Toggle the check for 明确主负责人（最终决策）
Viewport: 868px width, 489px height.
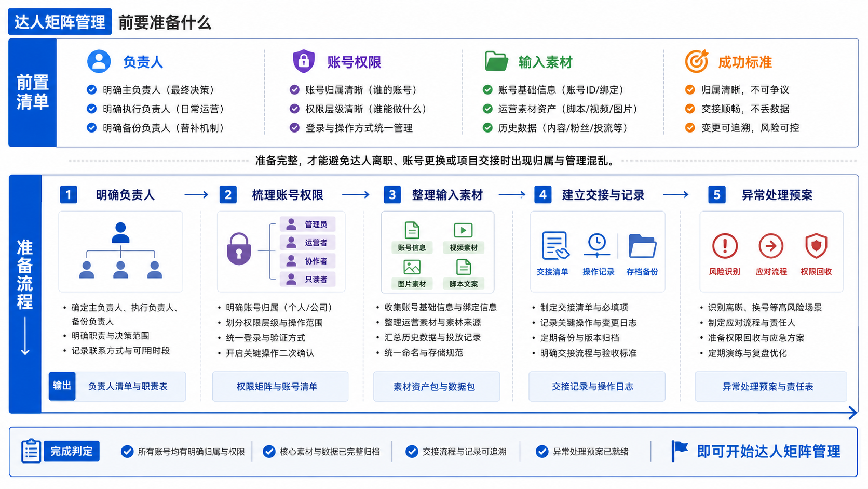point(92,89)
